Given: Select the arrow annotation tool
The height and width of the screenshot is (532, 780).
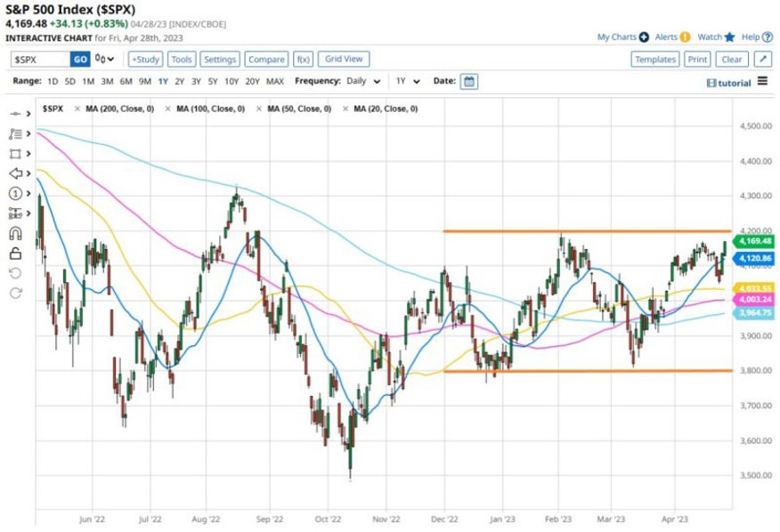Looking at the screenshot, I should coord(15,173).
